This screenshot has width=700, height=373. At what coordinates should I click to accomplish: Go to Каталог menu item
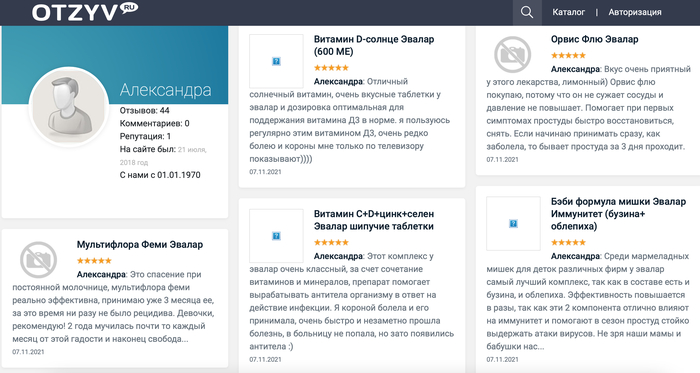(568, 12)
